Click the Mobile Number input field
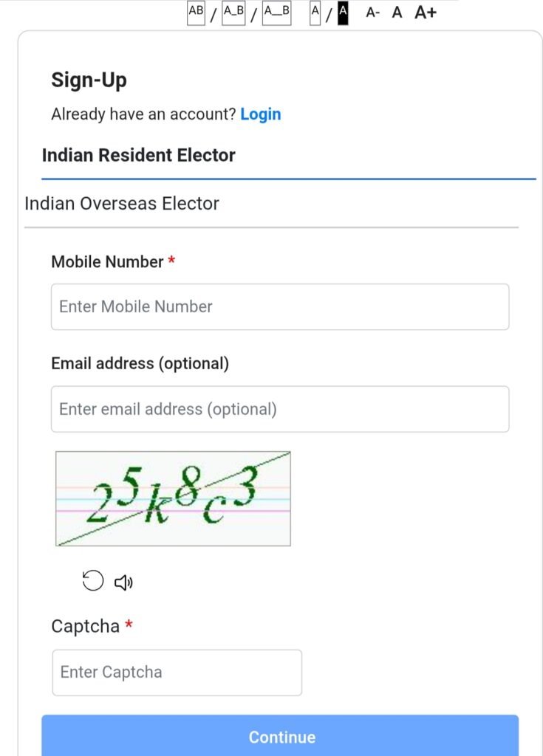 (280, 306)
